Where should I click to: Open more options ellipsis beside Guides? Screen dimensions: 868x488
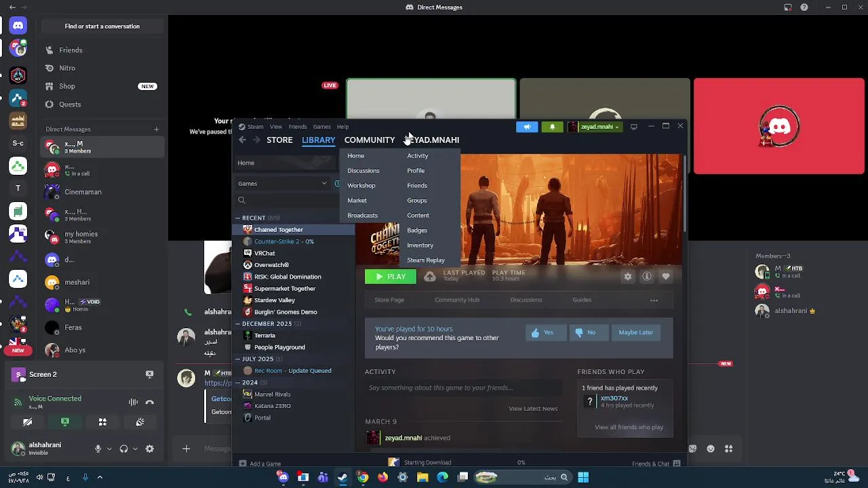click(654, 300)
